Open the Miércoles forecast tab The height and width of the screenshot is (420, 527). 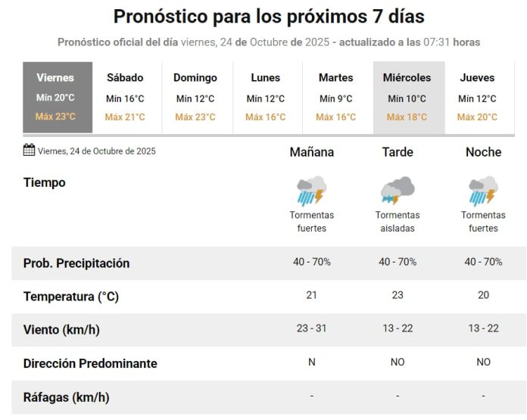point(407,98)
